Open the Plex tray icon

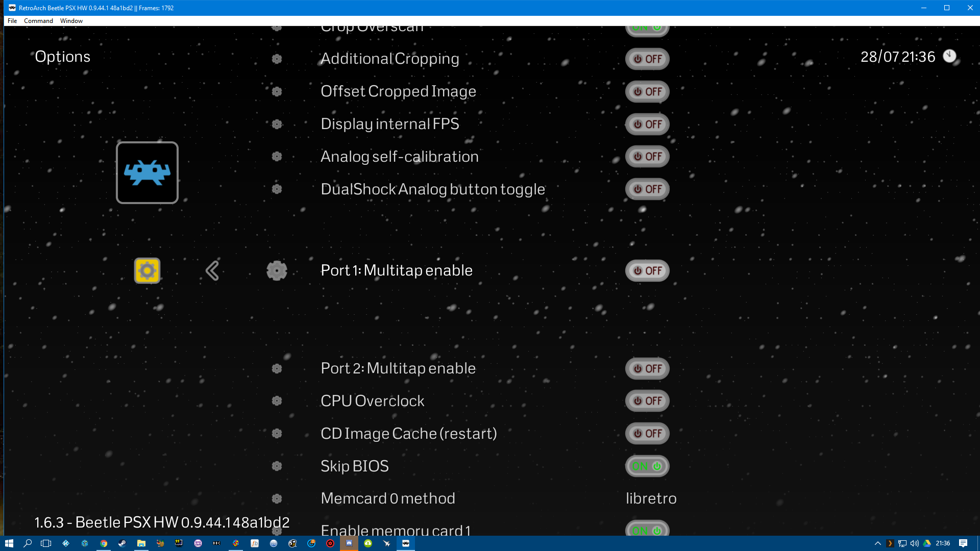[x=890, y=543]
